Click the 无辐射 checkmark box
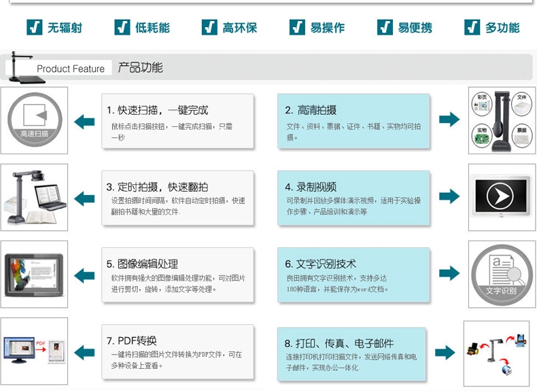537x392 pixels. click(35, 27)
